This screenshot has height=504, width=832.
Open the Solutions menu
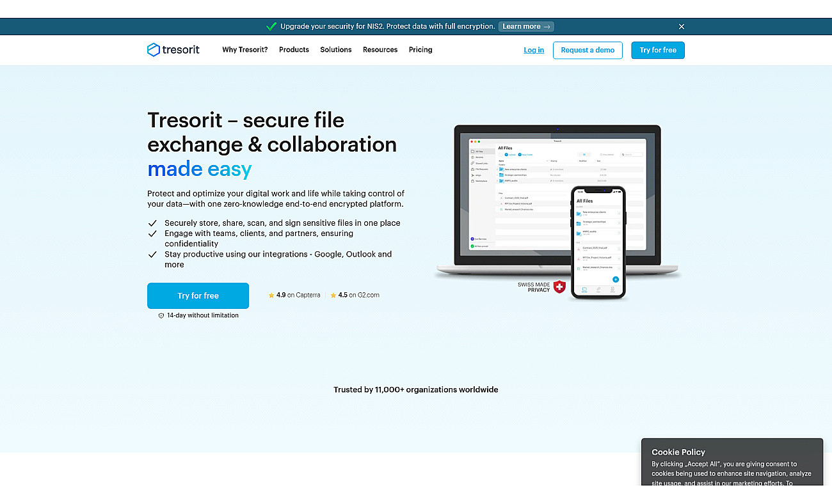336,50
